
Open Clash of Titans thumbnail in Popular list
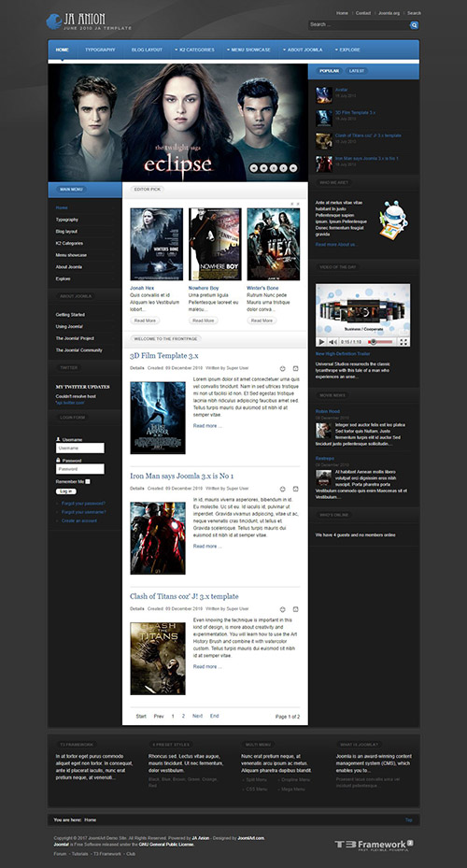pyautogui.click(x=324, y=140)
